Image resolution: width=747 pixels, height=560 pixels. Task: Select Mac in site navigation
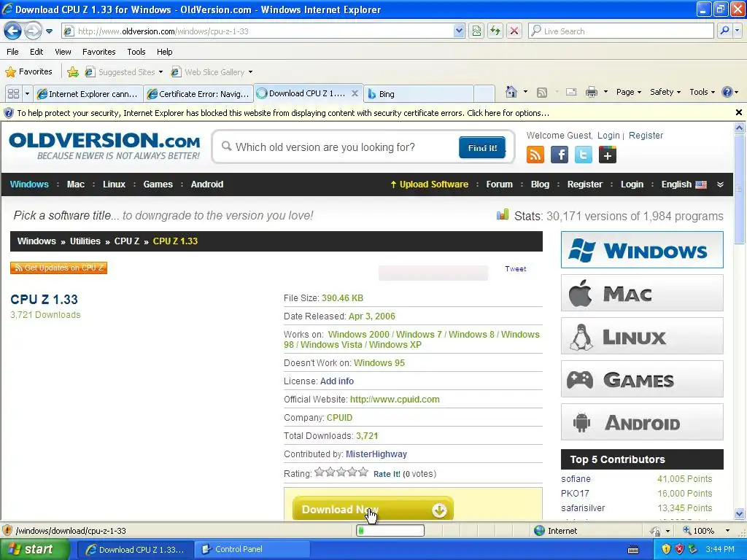(76, 184)
